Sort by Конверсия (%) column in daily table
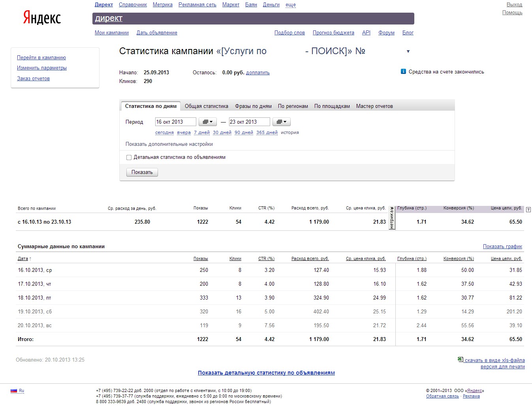This screenshot has height=411, width=532. point(459,259)
